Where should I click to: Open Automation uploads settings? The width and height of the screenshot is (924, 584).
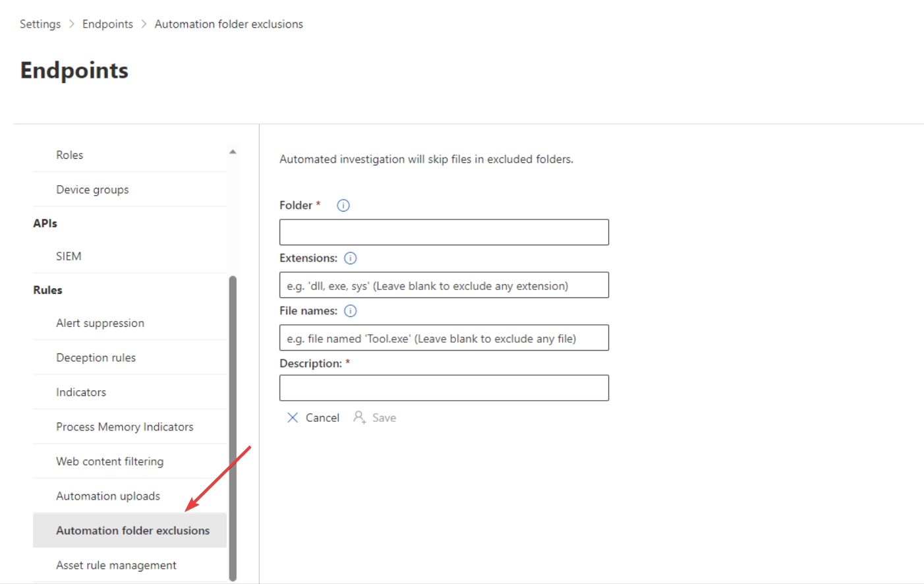pos(108,496)
